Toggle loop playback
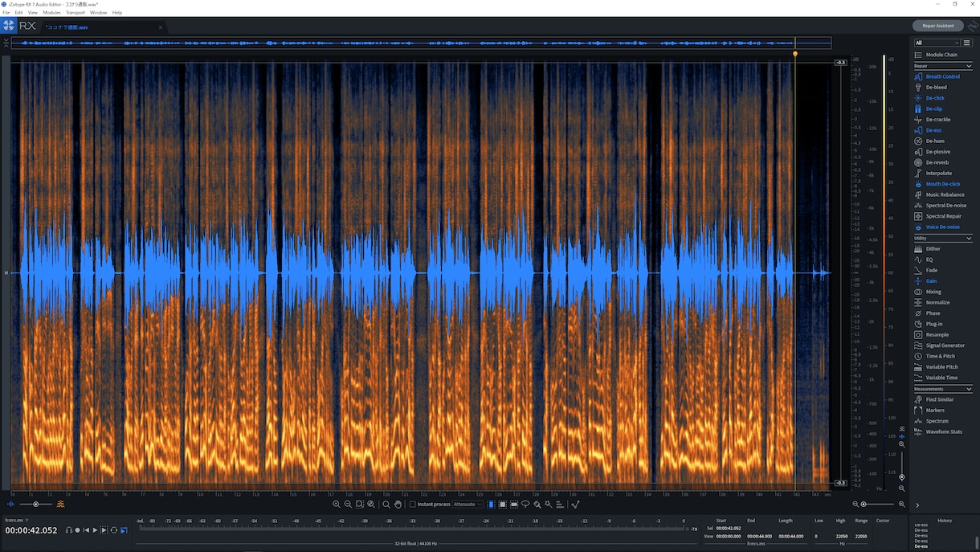Screen dimensions: 980x552 point(114,530)
